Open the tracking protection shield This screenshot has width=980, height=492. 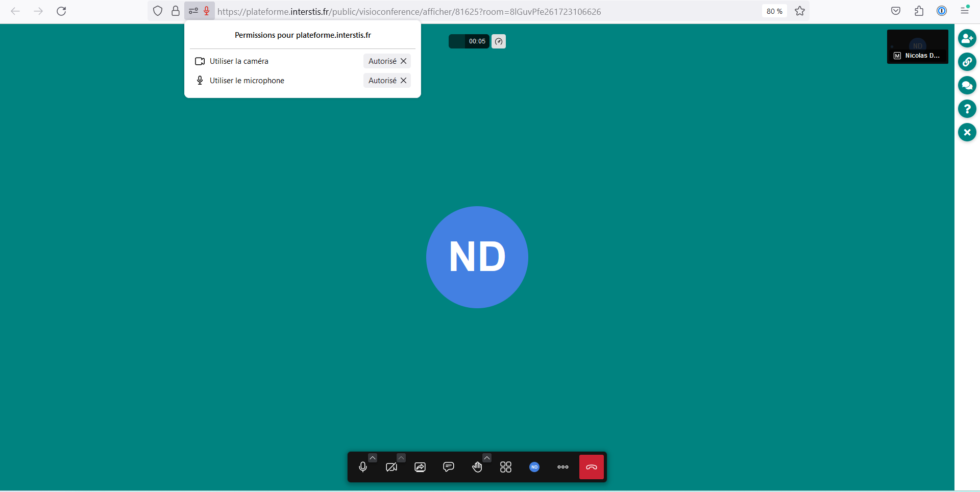[x=158, y=11]
